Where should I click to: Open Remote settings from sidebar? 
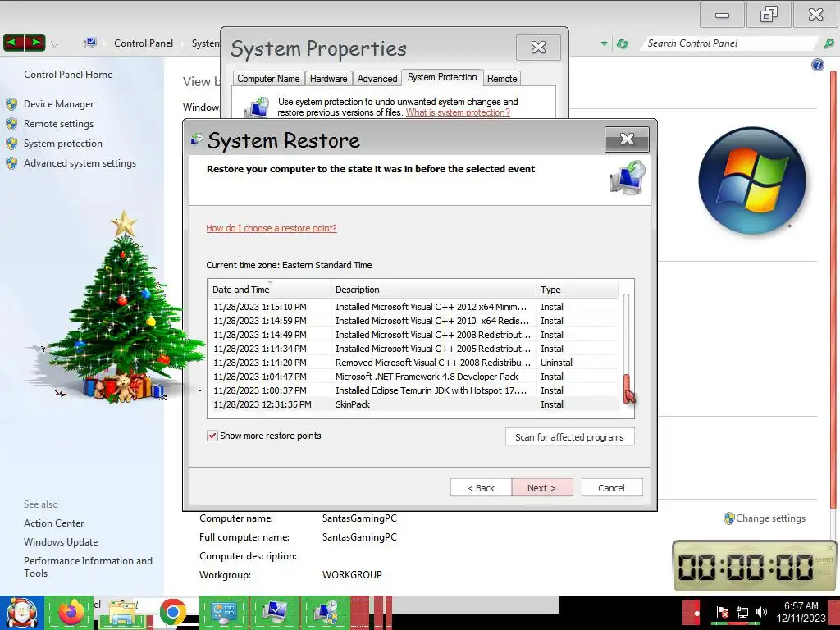[x=58, y=124]
